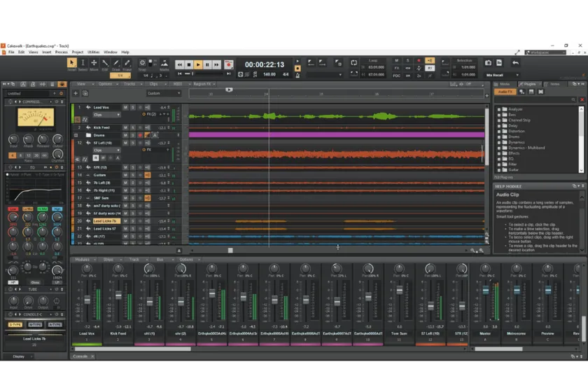Stop playback
This screenshot has height=392, width=588.
[x=189, y=64]
